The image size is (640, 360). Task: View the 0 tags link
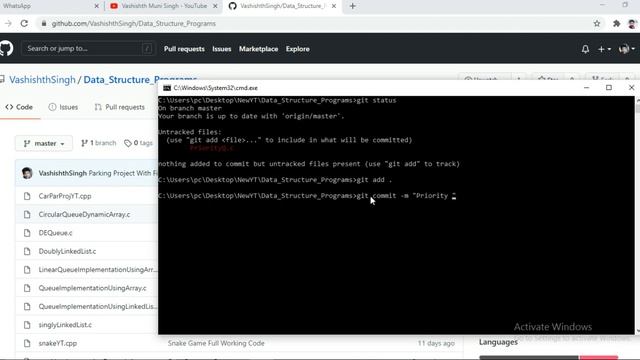click(x=138, y=143)
